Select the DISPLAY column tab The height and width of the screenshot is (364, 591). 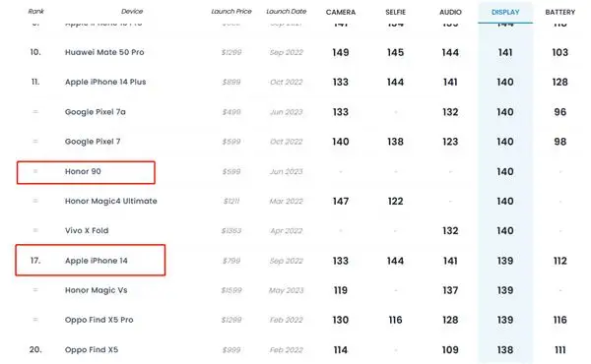coord(505,12)
